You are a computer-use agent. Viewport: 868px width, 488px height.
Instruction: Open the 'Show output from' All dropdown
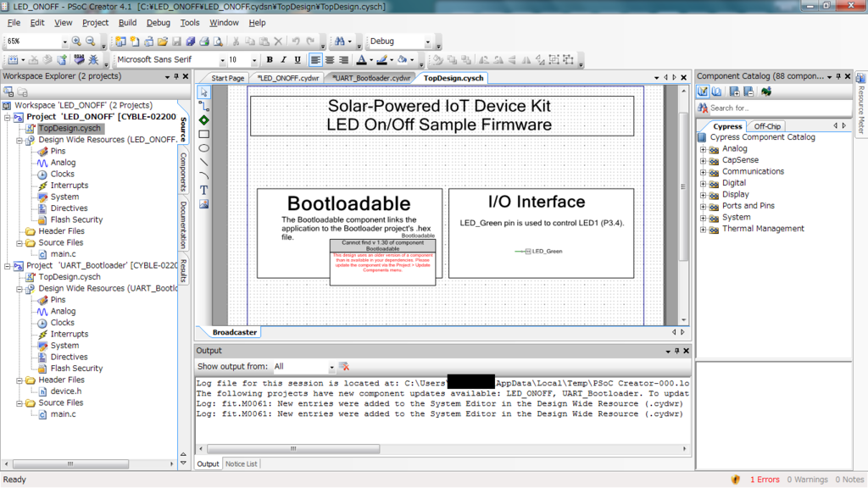coord(331,367)
